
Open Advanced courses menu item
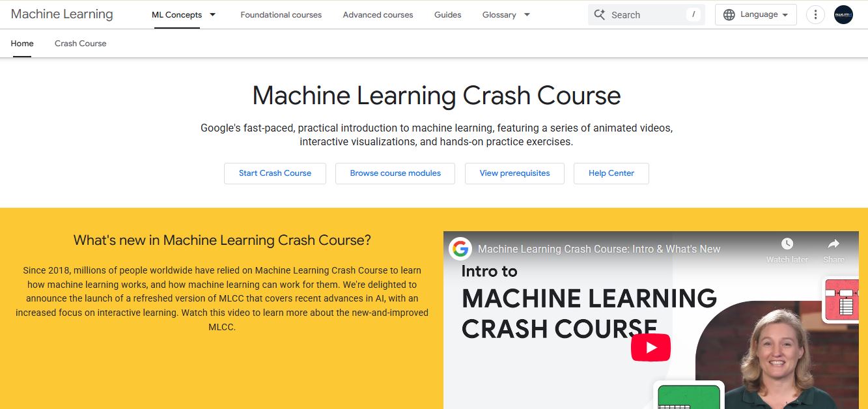[378, 14]
